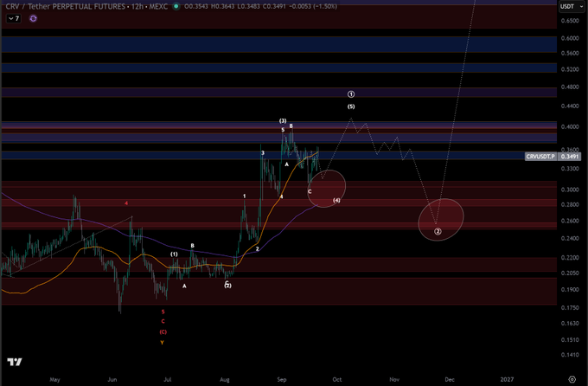The height and width of the screenshot is (386, 588).
Task: Click the Sep label on time axis
Action: tap(282, 379)
